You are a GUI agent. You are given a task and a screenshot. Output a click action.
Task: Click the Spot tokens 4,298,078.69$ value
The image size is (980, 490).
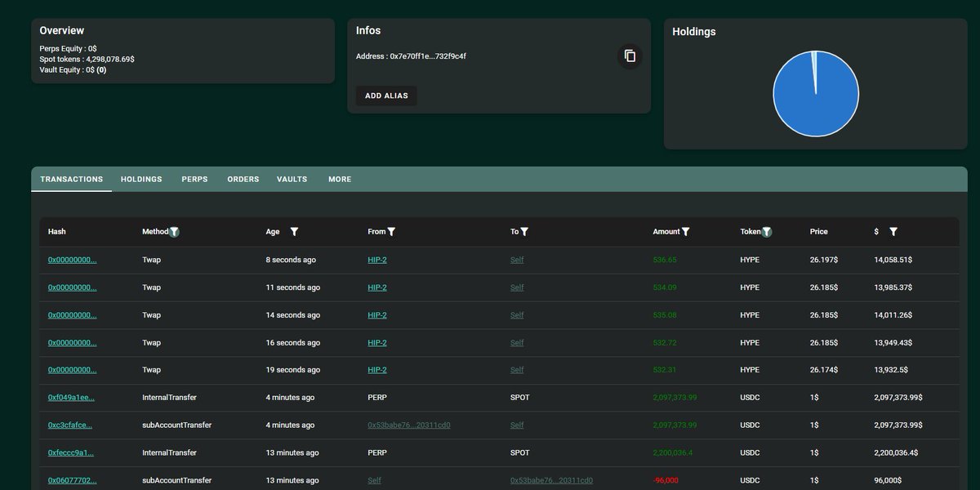[110, 60]
